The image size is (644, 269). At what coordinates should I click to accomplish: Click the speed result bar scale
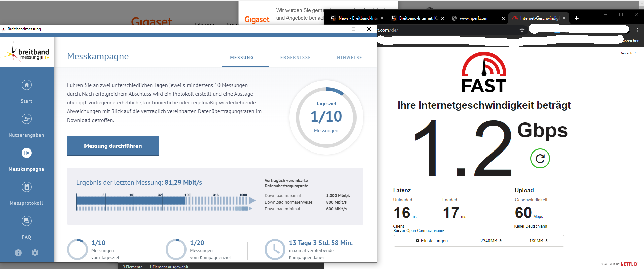(166, 202)
